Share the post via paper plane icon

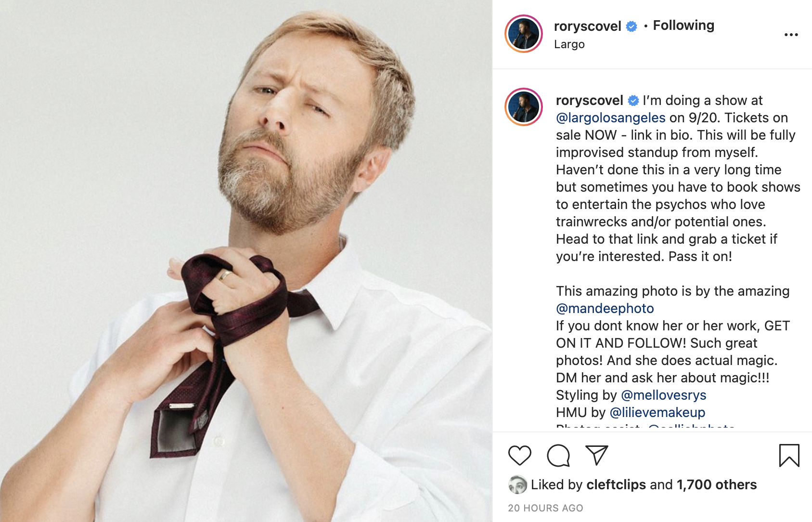click(x=597, y=455)
